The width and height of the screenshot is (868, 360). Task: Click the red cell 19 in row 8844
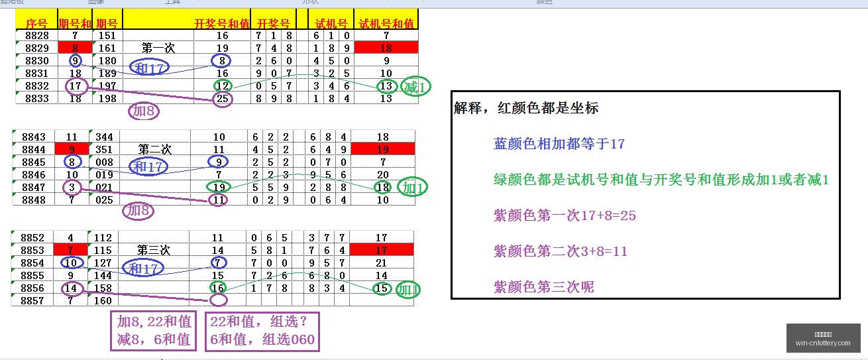[x=382, y=149]
